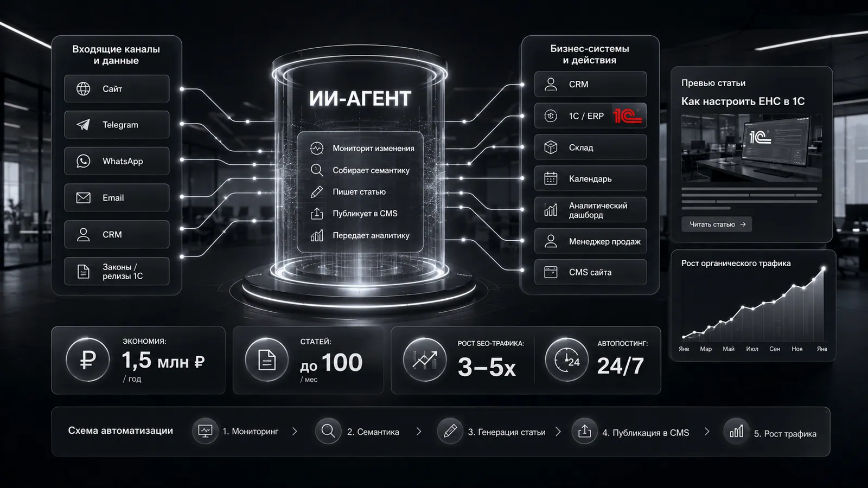868x488 pixels.
Task: Click the 24/7 autoposting value
Action: click(620, 366)
